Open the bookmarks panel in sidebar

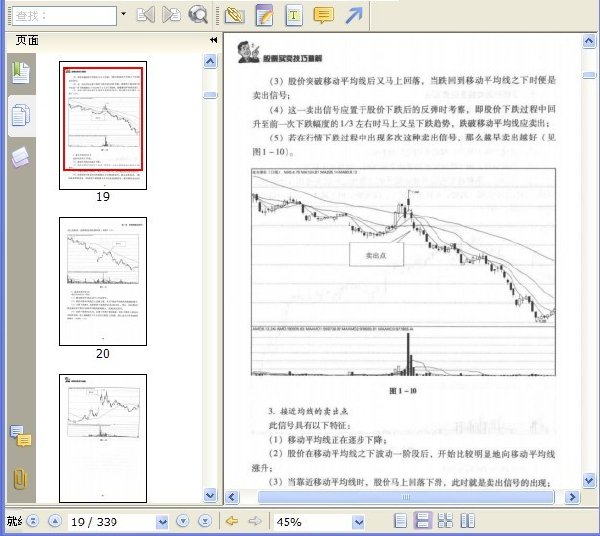21,73
